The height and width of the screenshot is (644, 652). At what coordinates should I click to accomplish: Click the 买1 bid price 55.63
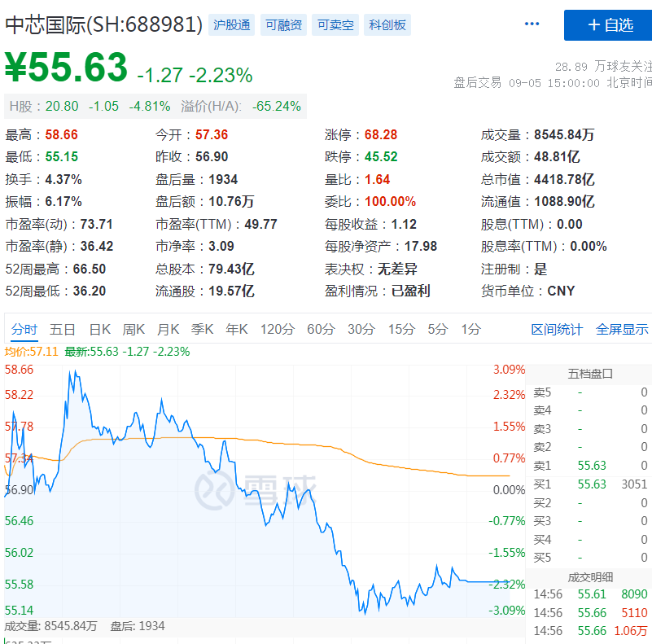590,483
